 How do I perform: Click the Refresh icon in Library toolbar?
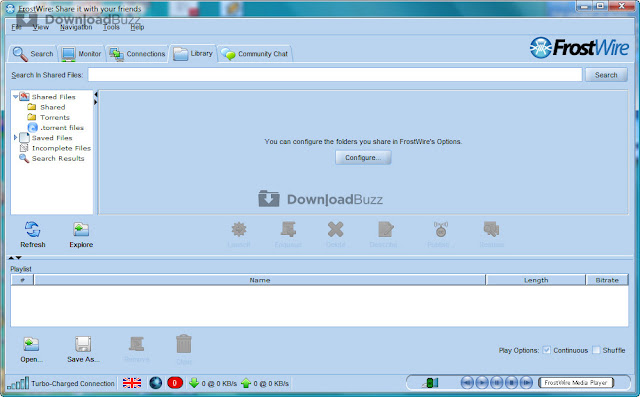32,229
